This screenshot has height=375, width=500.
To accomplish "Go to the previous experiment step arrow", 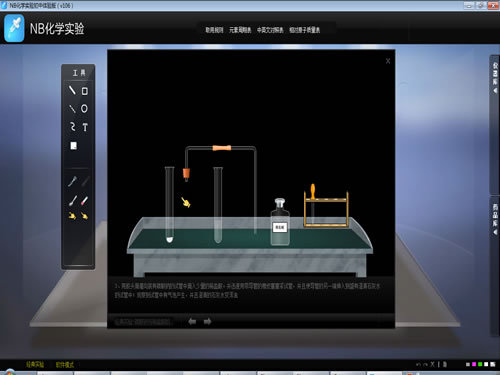I will pos(192,321).
